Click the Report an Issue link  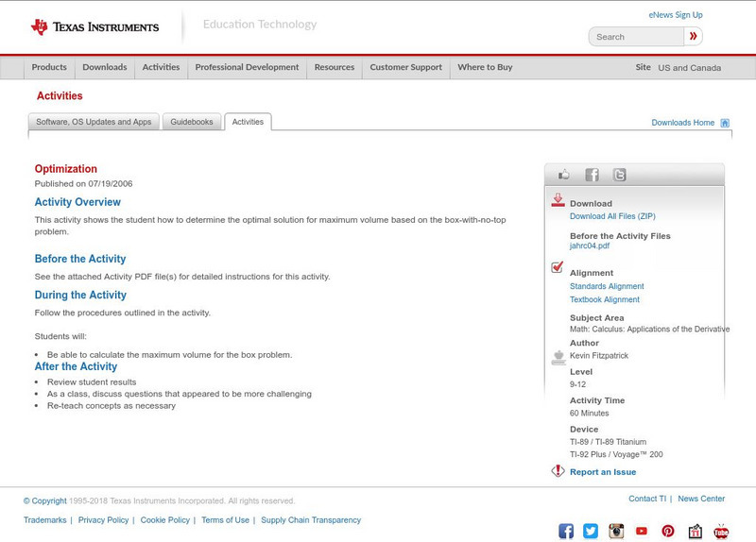[603, 472]
